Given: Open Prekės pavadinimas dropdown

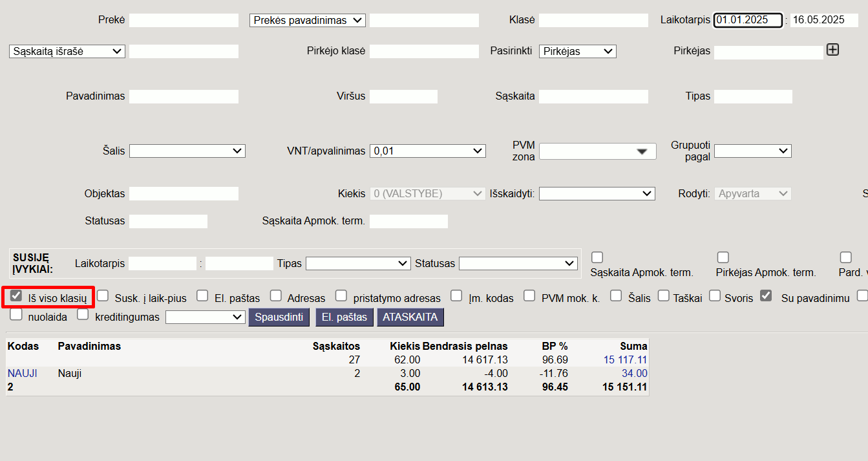Looking at the screenshot, I should [308, 20].
